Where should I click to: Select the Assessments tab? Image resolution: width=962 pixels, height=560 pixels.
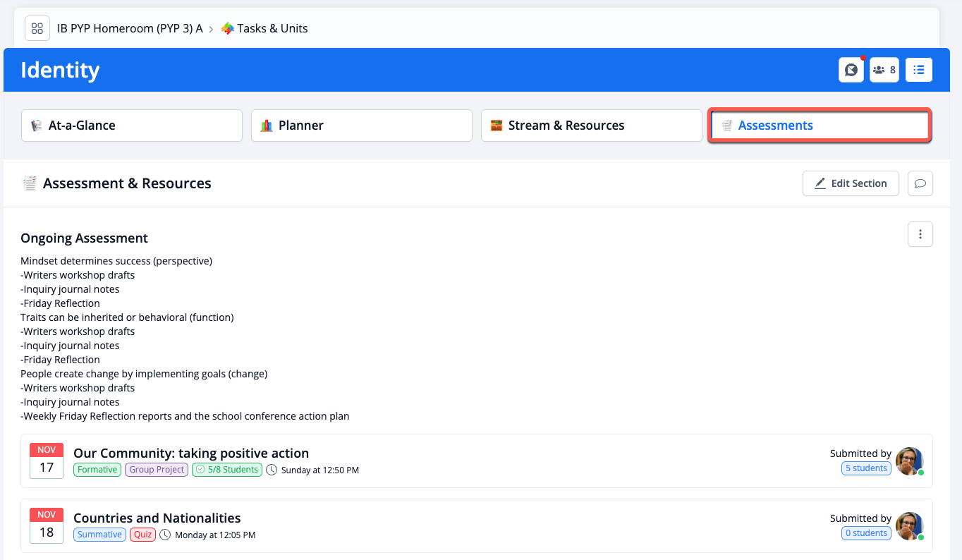click(x=820, y=126)
